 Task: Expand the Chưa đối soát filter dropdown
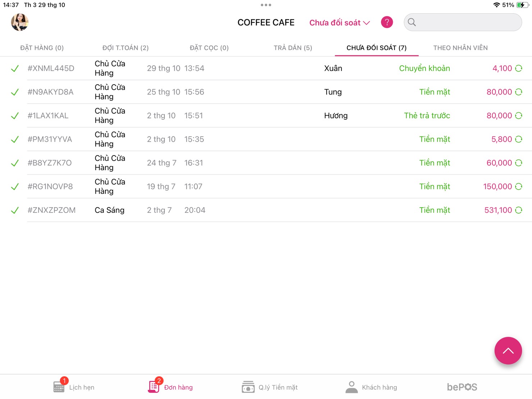point(339,23)
